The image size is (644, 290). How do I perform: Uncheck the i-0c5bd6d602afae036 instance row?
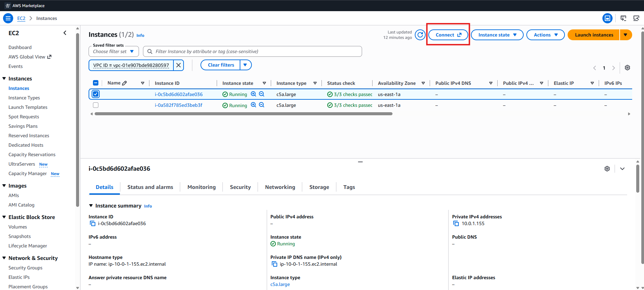pyautogui.click(x=96, y=94)
